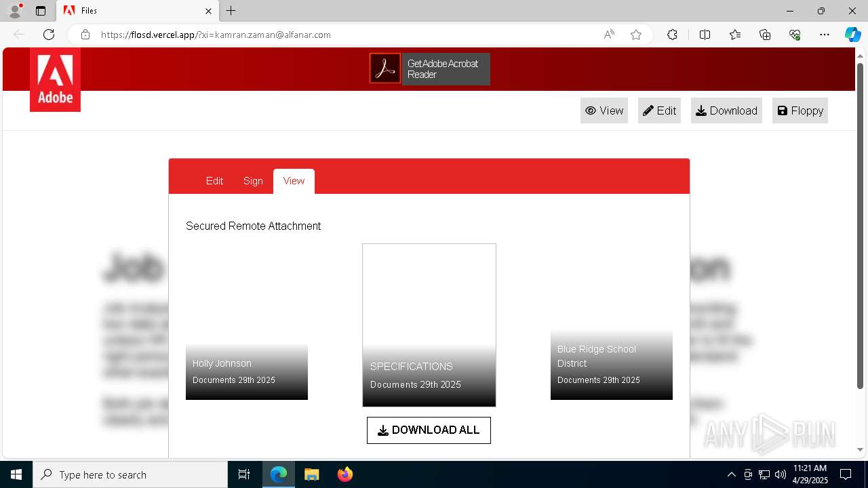Select the View tab
The height and width of the screenshot is (488, 868).
294,181
